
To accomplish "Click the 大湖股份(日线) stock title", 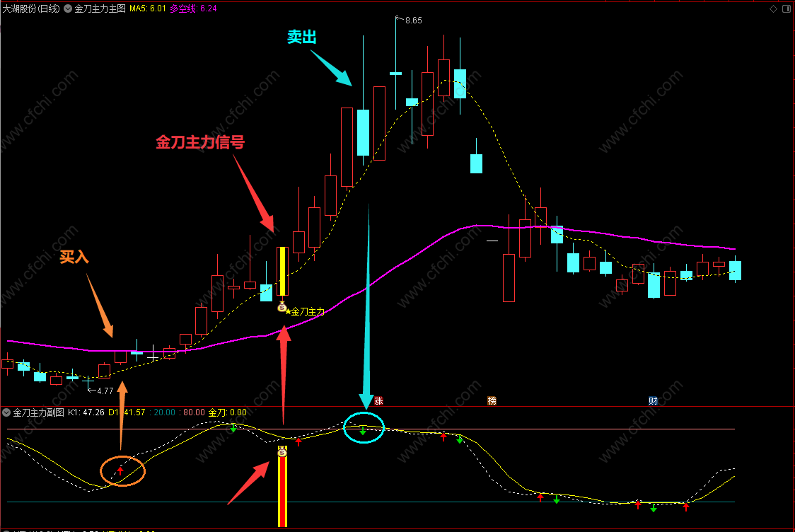I will (x=31, y=8).
